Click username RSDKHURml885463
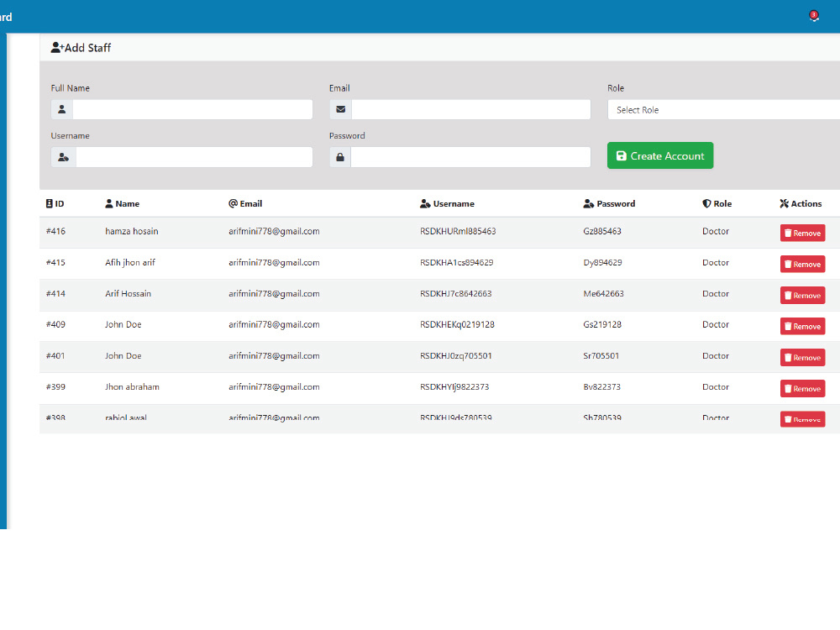 pos(458,232)
